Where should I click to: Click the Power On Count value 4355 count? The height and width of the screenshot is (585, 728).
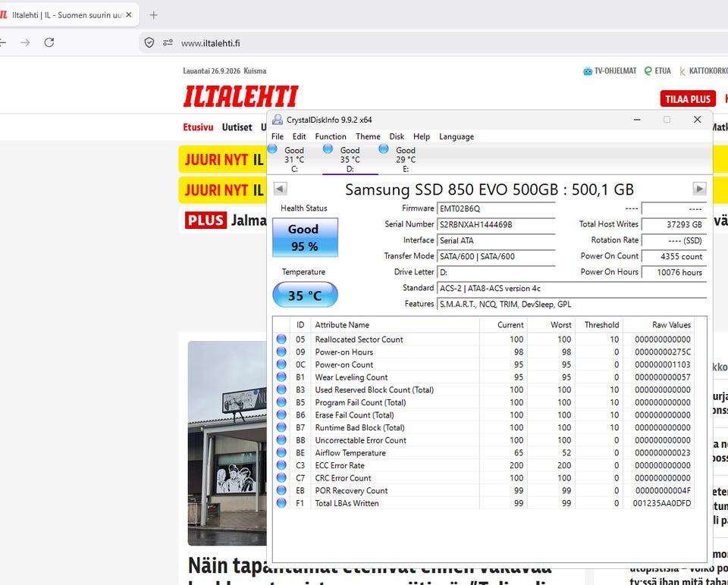point(673,256)
